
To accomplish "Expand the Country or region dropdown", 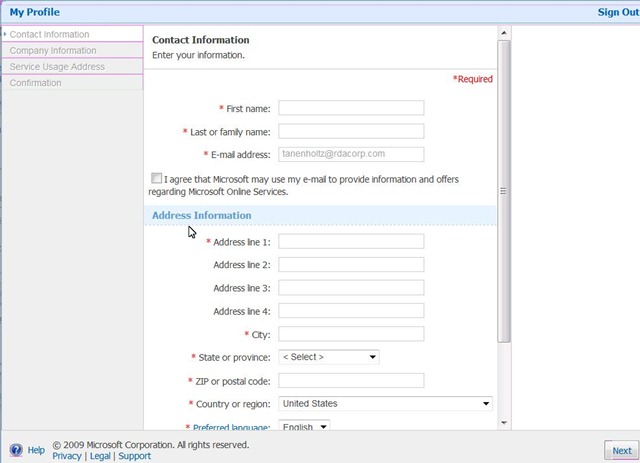I will tap(385, 403).
